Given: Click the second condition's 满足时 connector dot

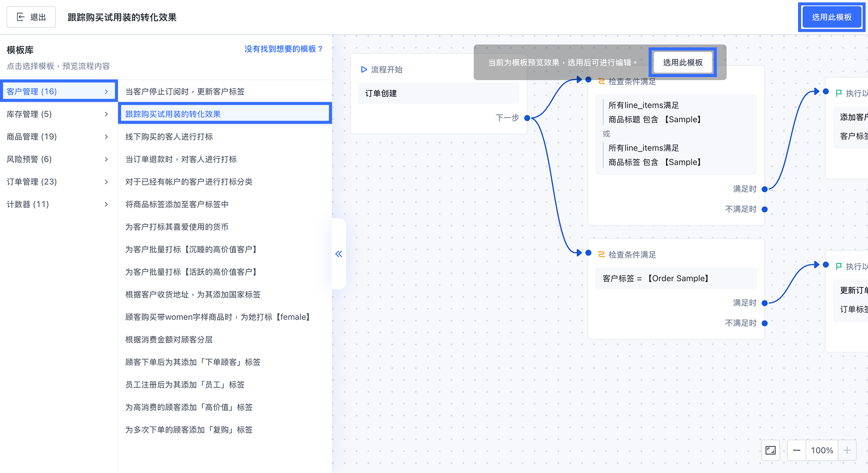Looking at the screenshot, I should coord(764,303).
